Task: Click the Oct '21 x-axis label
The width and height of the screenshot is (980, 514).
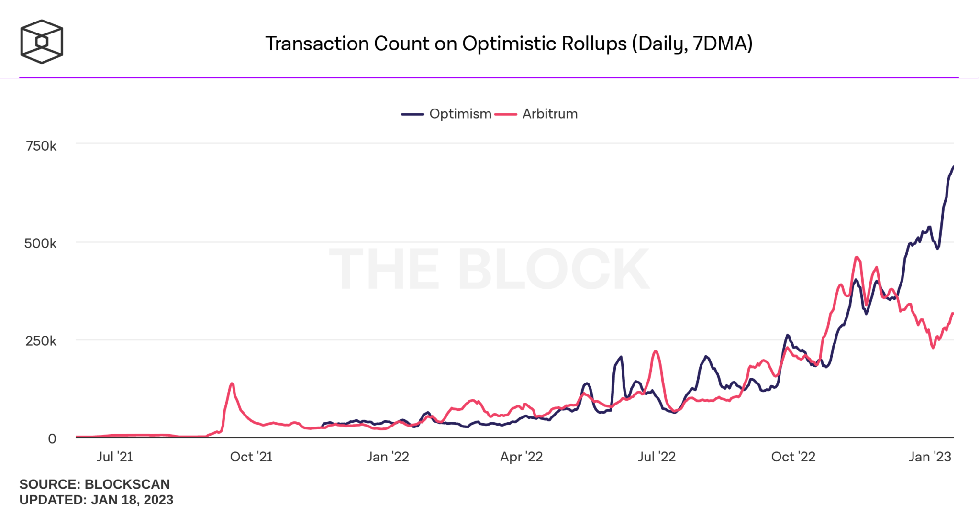Action: tap(251, 457)
